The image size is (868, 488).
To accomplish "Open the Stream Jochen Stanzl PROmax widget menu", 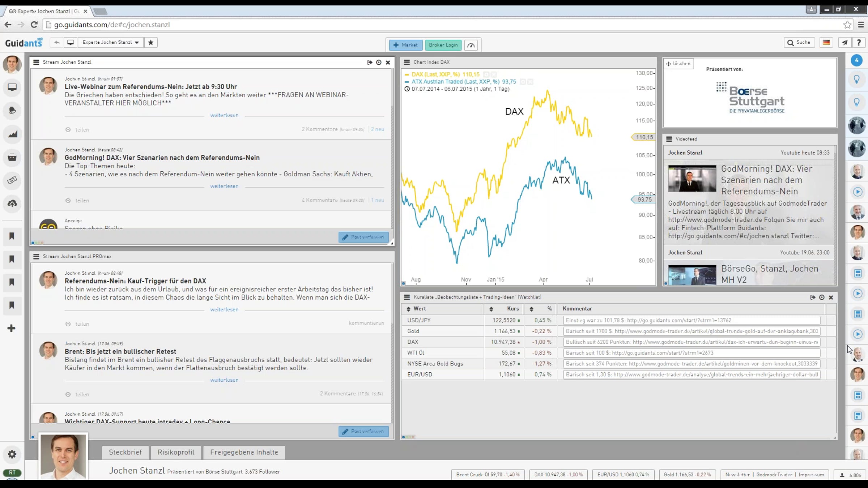I will pyautogui.click(x=36, y=256).
